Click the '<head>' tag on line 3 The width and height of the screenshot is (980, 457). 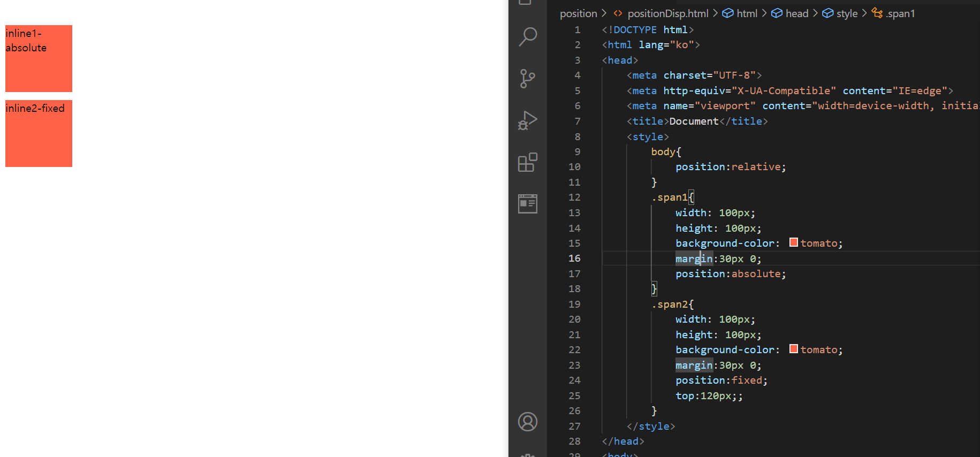pyautogui.click(x=620, y=60)
